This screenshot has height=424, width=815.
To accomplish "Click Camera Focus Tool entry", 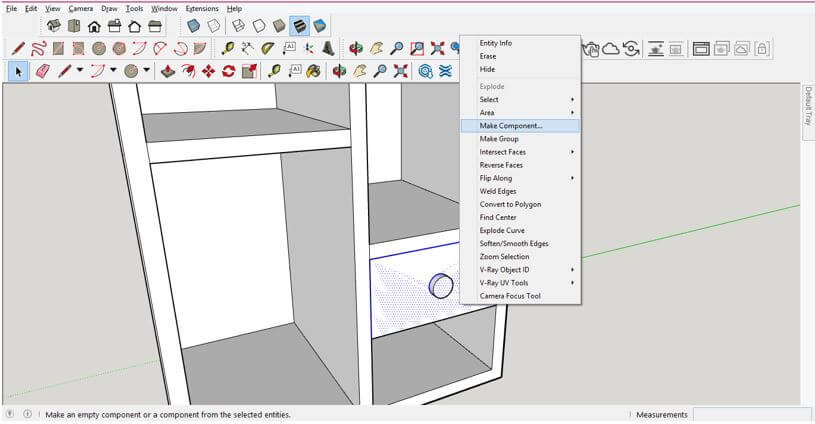I will tap(520, 296).
